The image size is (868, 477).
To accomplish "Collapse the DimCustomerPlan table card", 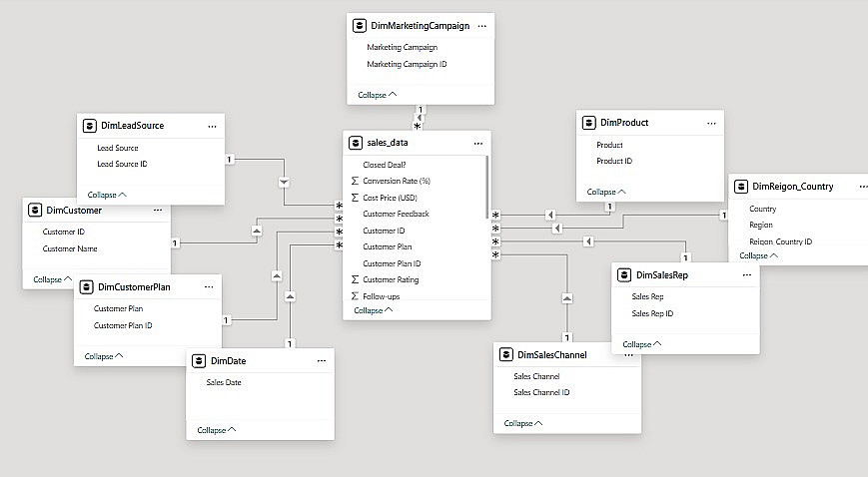I will [x=104, y=355].
